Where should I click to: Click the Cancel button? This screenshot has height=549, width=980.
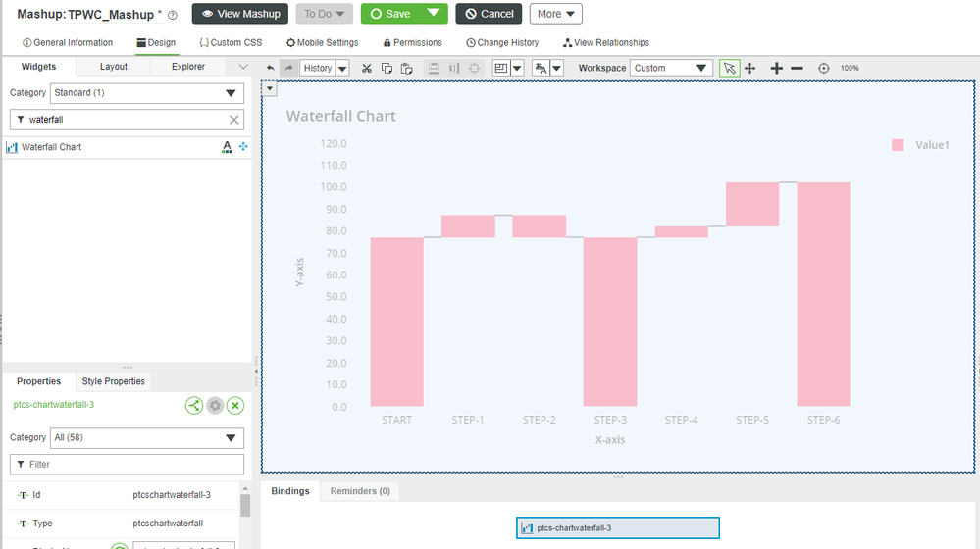click(489, 14)
